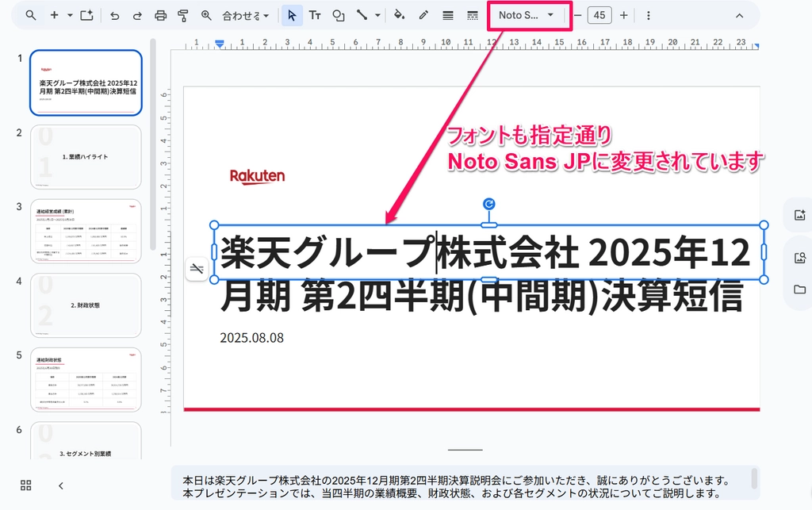Open the shape insert tool
The height and width of the screenshot is (510, 812).
[x=338, y=16]
